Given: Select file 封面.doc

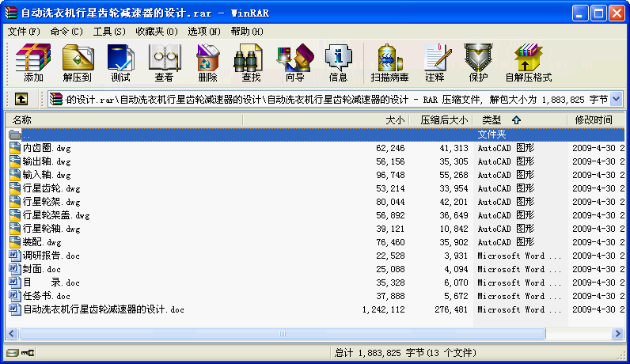Looking at the screenshot, I should 42,269.
